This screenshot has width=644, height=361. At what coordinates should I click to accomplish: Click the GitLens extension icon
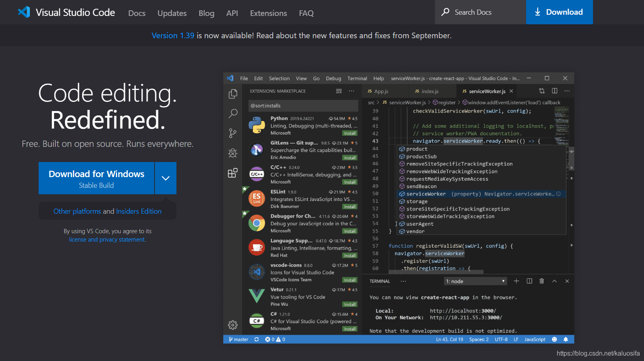(x=257, y=150)
